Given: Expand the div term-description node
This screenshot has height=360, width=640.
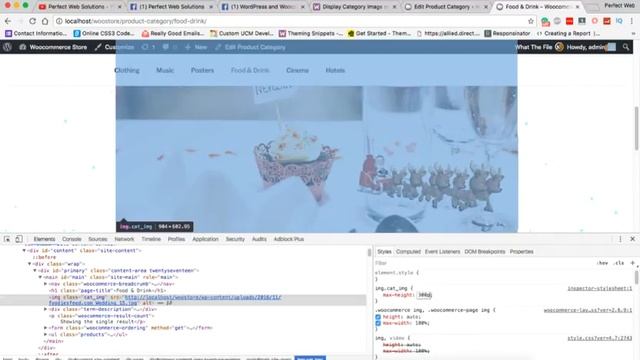Looking at the screenshot, I should [45, 309].
